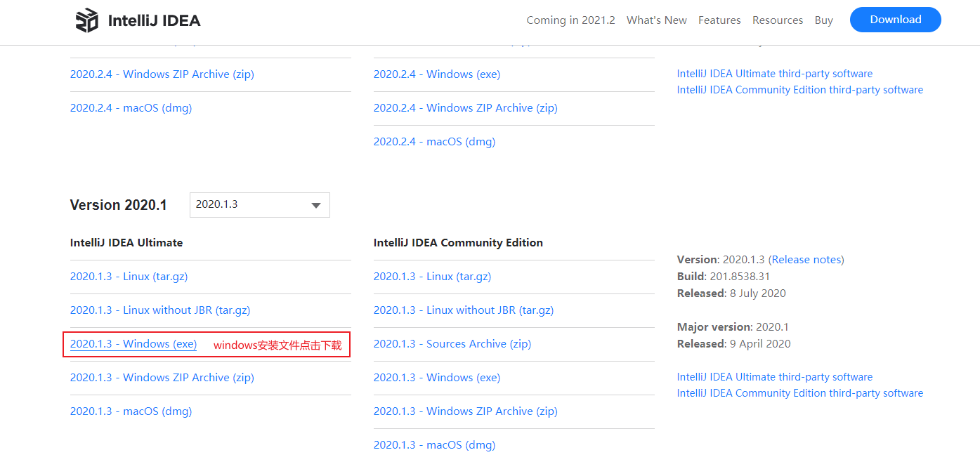
Task: Download Ultimate 2020.1.3 Windows (exe)
Action: [133, 344]
